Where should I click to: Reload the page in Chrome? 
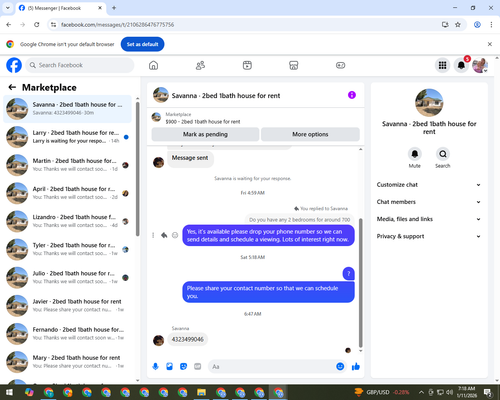[37, 24]
